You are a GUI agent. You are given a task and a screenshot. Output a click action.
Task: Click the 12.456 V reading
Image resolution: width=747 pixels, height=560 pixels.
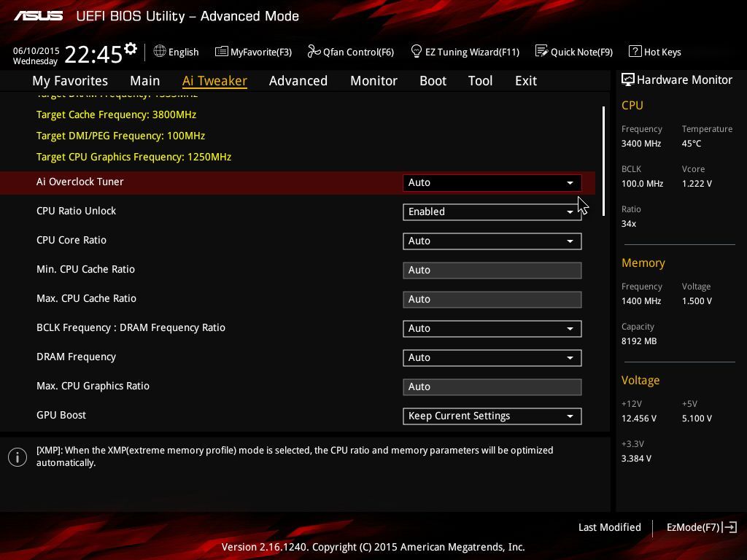point(639,418)
